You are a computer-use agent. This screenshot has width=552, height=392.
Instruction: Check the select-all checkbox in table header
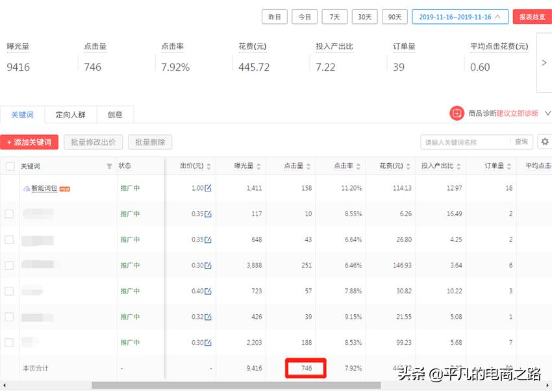coord(9,165)
